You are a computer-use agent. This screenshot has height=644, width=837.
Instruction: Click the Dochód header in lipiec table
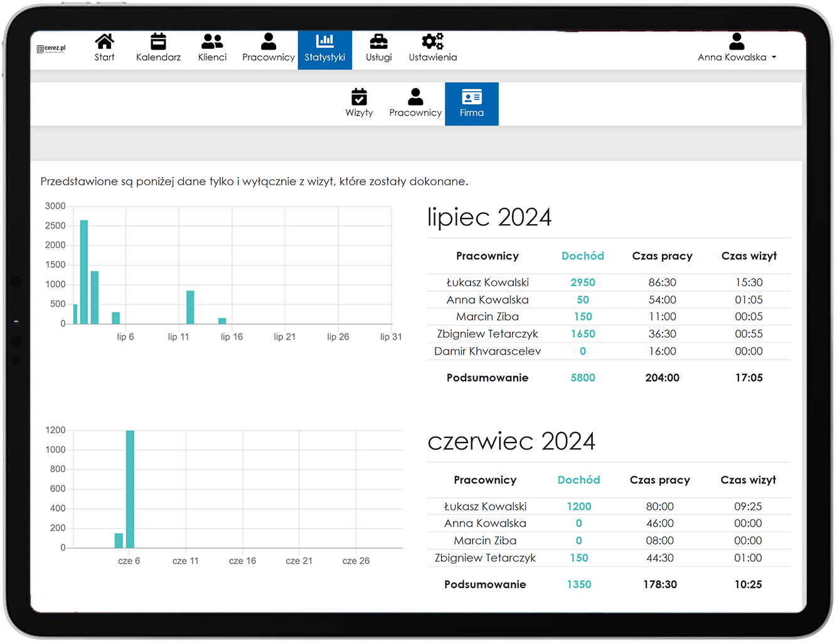[x=582, y=256]
